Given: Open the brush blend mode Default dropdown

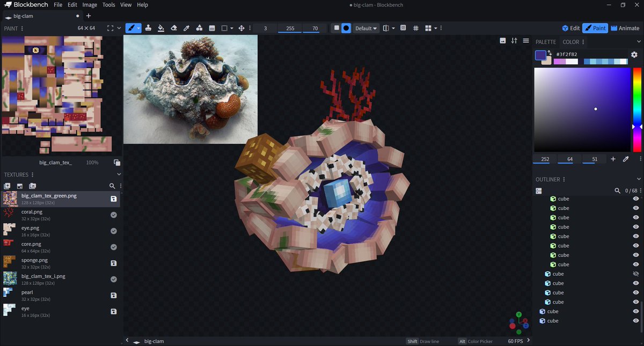Looking at the screenshot, I should (366, 28).
